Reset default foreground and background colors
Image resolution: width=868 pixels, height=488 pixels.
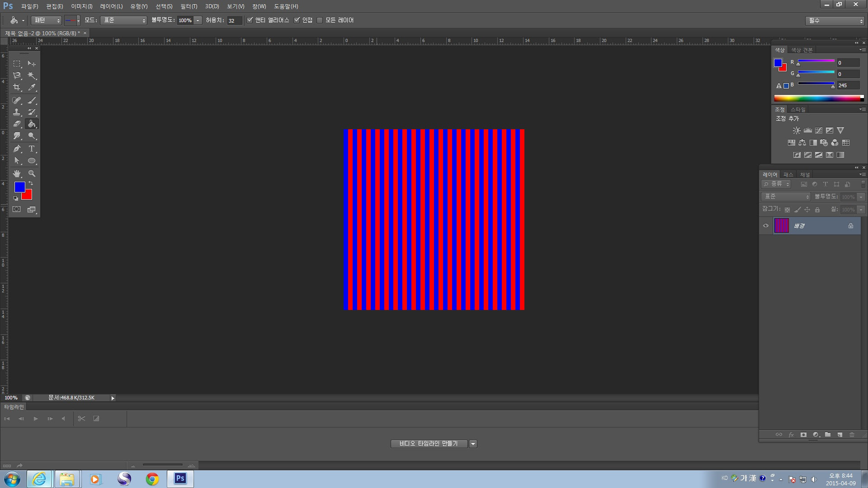pos(16,198)
